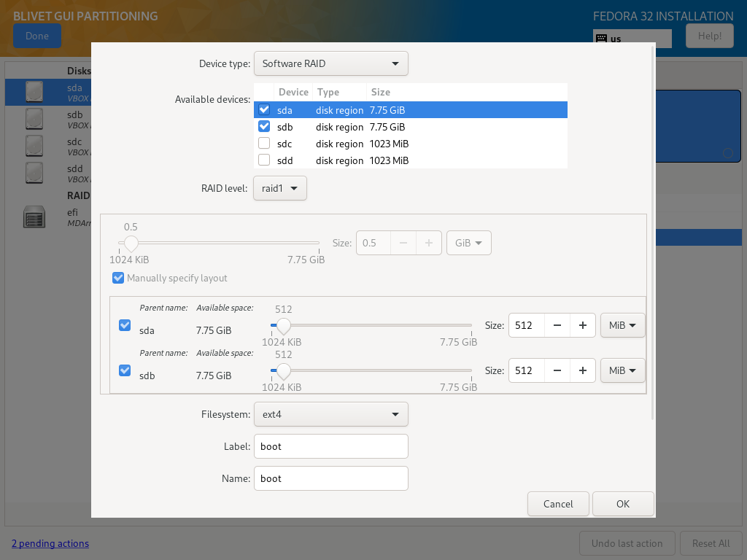The height and width of the screenshot is (560, 747).
Task: Open the MiB unit dropdown for sda
Action: coord(622,325)
